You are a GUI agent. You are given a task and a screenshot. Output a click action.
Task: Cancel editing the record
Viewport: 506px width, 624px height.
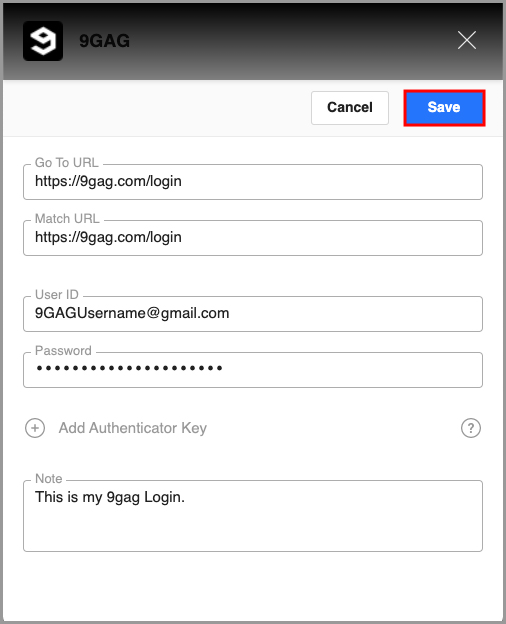click(x=350, y=108)
